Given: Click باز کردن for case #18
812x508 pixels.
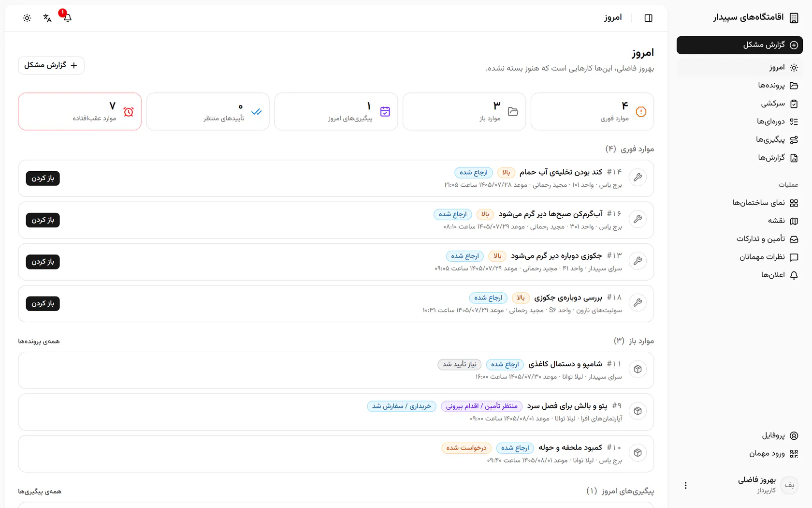Looking at the screenshot, I should click(x=43, y=304).
